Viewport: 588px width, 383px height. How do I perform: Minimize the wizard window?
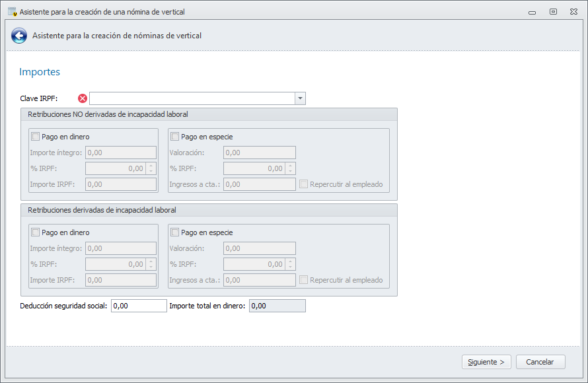tap(533, 11)
